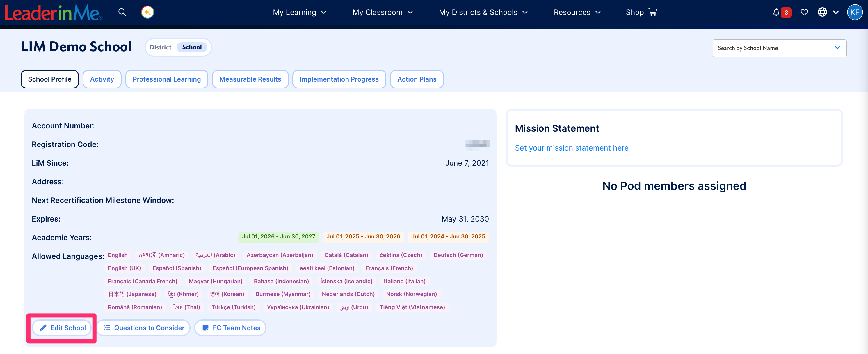Open Search by School Name dropdown
This screenshot has height=354, width=868.
(779, 48)
